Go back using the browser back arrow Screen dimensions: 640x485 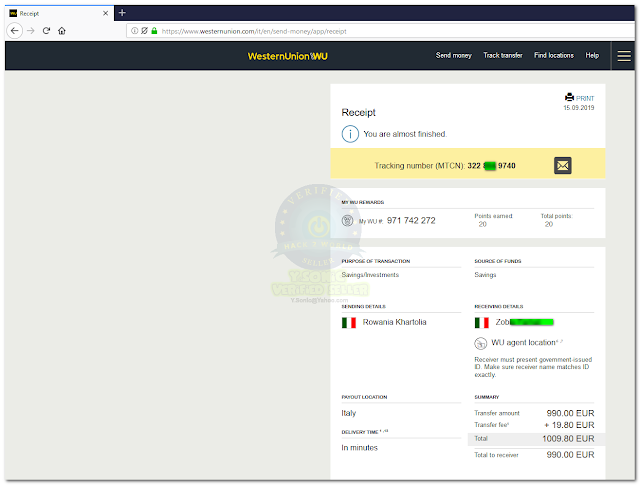click(x=15, y=31)
